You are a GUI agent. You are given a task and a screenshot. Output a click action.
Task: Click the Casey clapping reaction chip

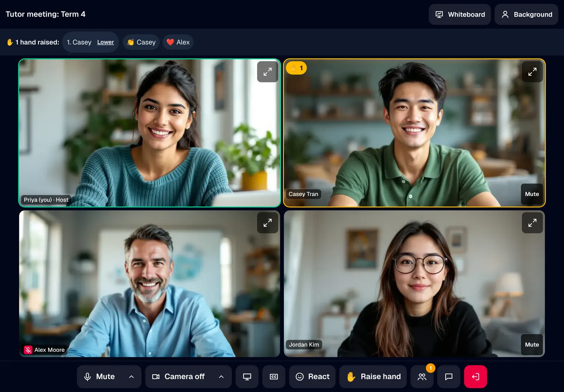(x=141, y=42)
